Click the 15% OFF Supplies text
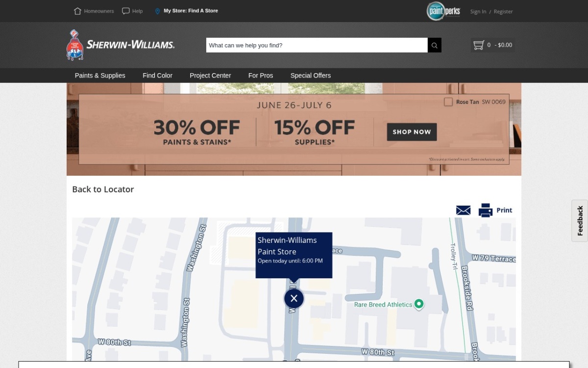Image resolution: width=588 pixels, height=368 pixels. pos(315,132)
